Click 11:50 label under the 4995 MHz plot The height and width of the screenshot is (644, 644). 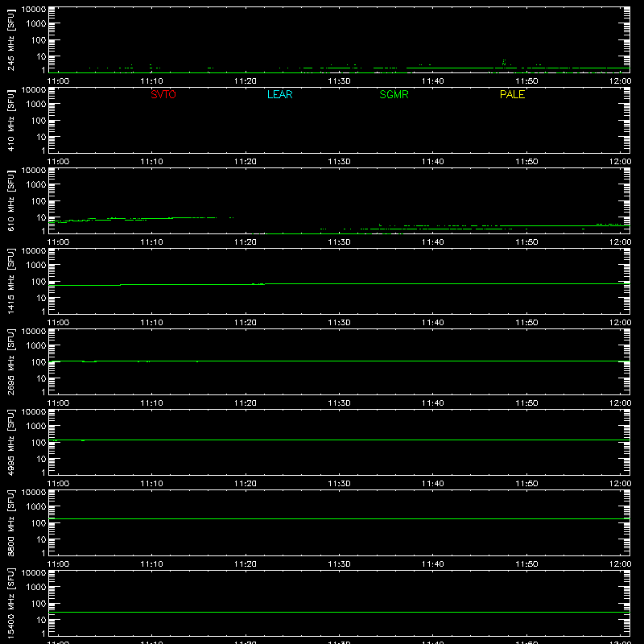pyautogui.click(x=526, y=484)
